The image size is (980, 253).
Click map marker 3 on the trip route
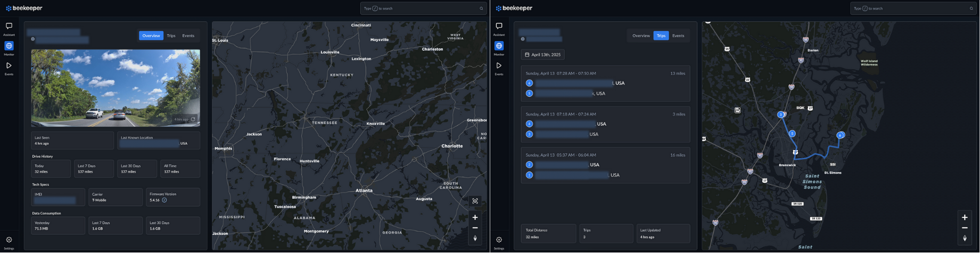coord(780,115)
